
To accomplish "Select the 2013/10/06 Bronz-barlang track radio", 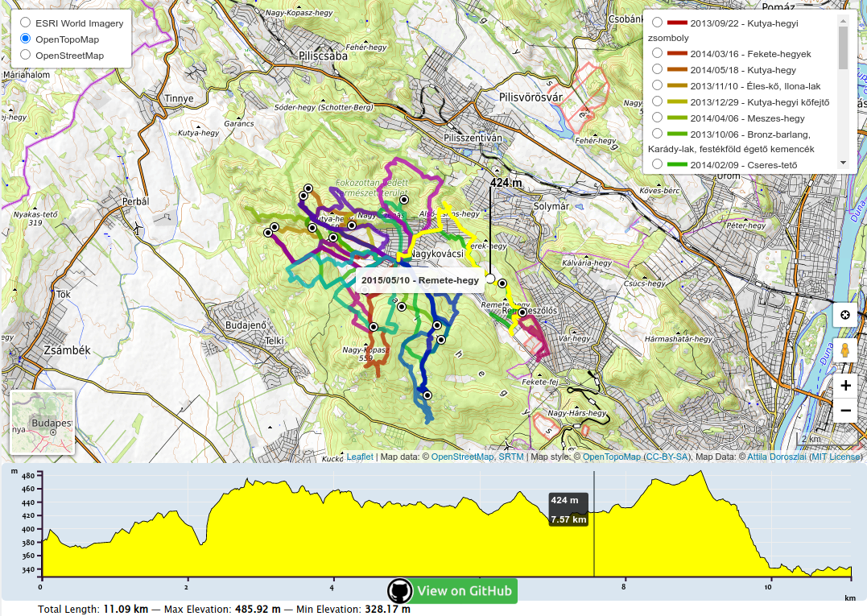I will [x=657, y=133].
